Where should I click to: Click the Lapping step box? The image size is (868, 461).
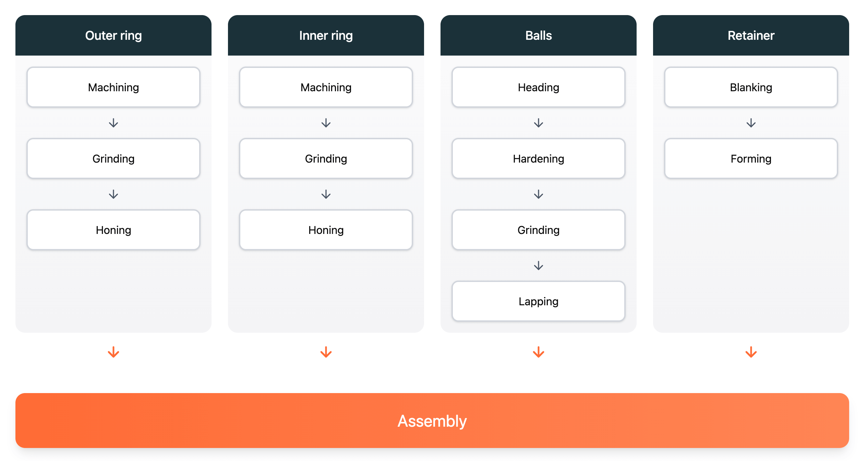[x=539, y=302]
